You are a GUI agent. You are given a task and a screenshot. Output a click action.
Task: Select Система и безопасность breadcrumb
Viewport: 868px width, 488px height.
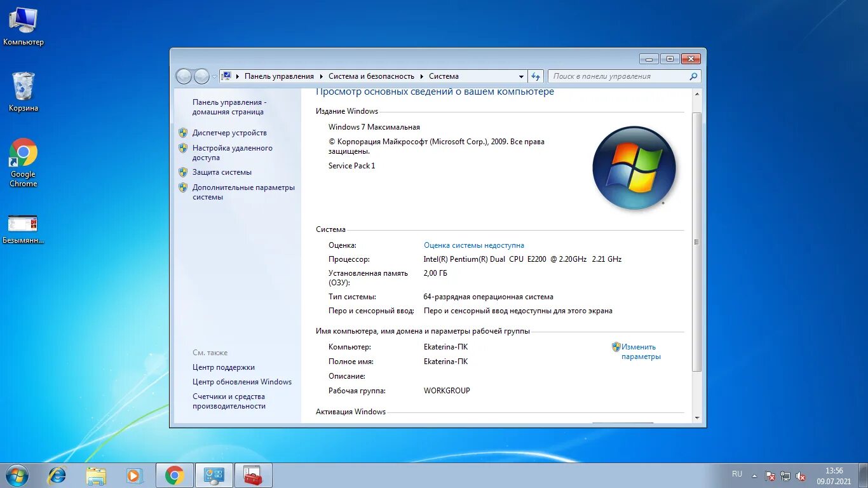(371, 76)
